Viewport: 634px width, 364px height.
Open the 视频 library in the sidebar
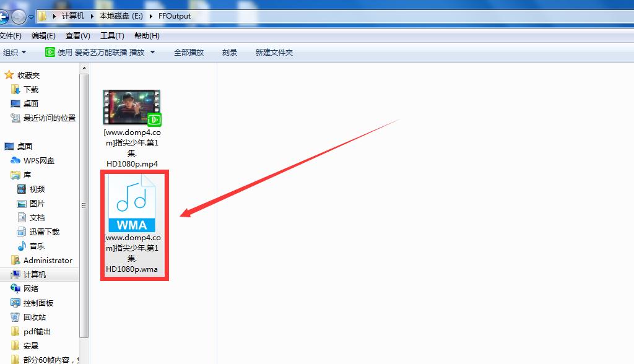(38, 189)
